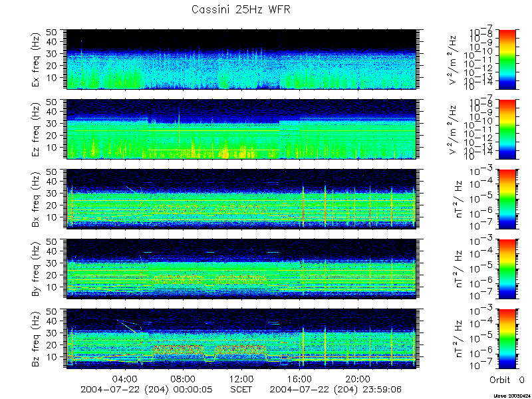Click the start time '2004-07-22 (204) 00:00:05'

[x=146, y=389]
